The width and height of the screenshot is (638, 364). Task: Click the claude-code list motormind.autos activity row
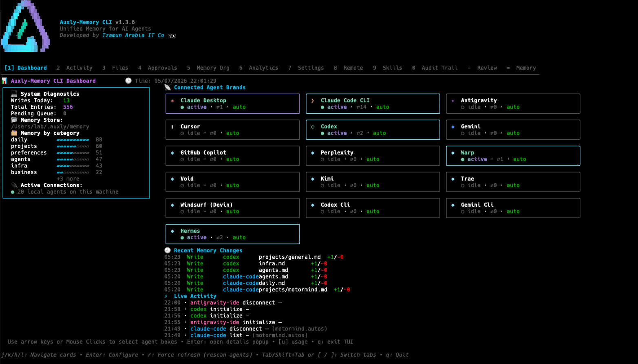click(x=236, y=335)
